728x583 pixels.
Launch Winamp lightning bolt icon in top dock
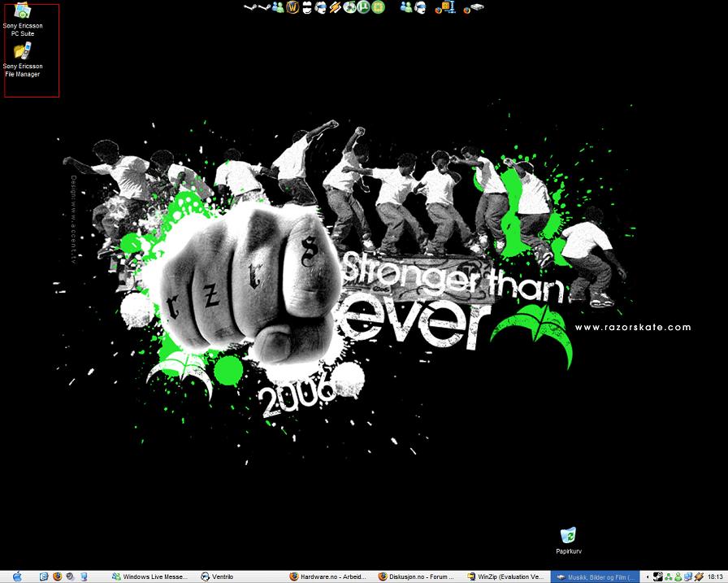336,7
